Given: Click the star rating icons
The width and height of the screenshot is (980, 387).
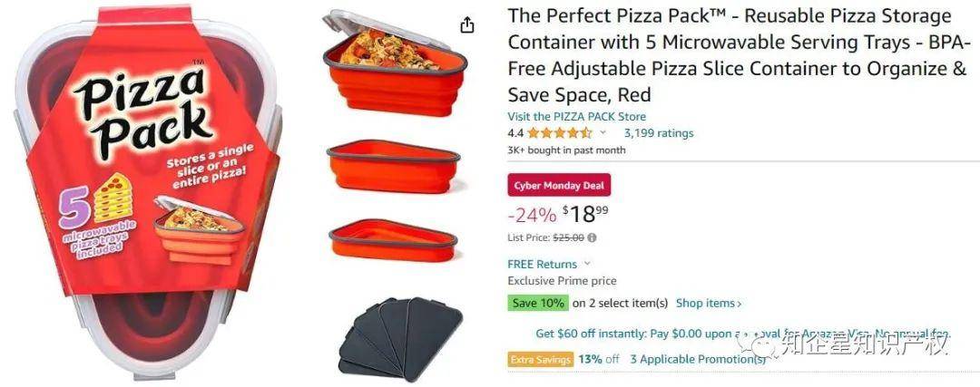Looking at the screenshot, I should point(559,133).
